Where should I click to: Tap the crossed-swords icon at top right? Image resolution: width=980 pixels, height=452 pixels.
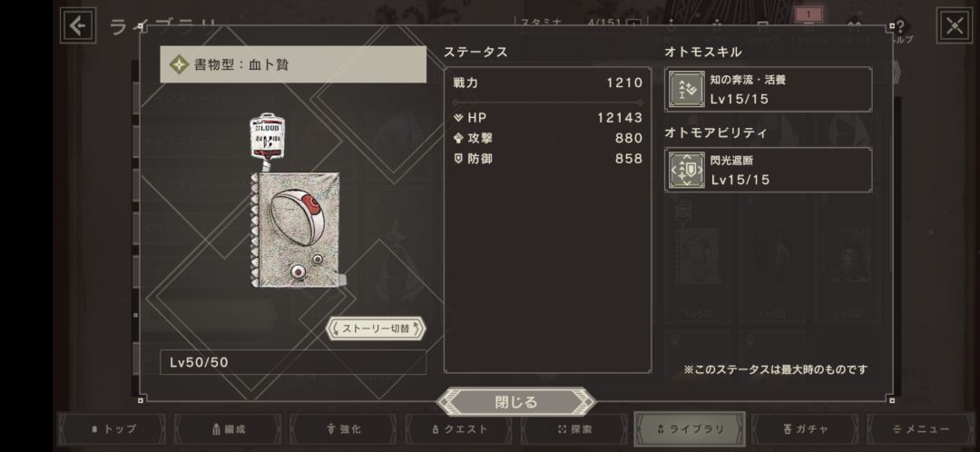click(x=955, y=25)
